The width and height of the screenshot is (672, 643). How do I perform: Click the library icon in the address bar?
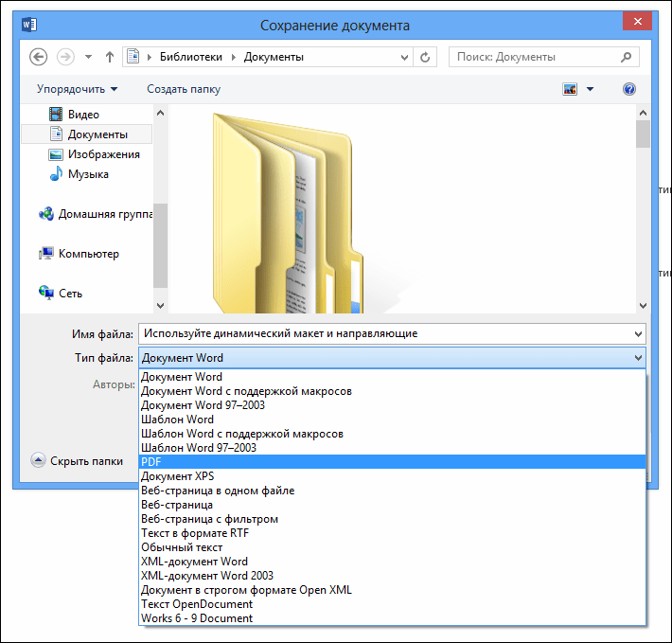[133, 57]
